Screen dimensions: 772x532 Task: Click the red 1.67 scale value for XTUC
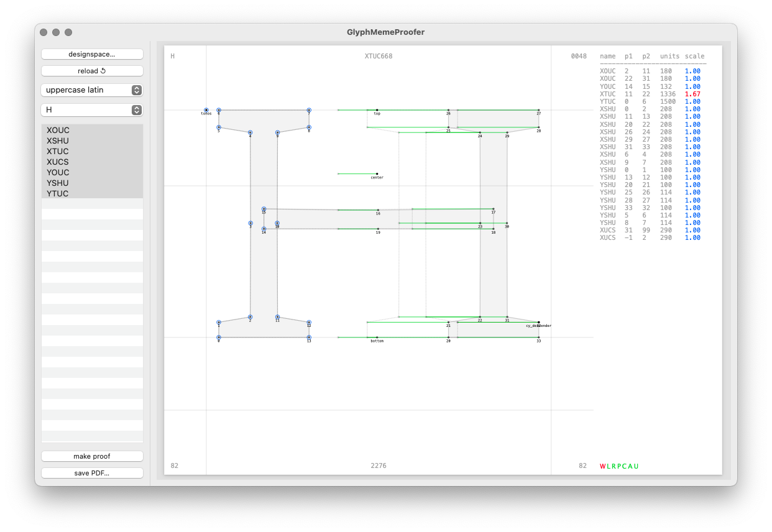pyautogui.click(x=692, y=94)
